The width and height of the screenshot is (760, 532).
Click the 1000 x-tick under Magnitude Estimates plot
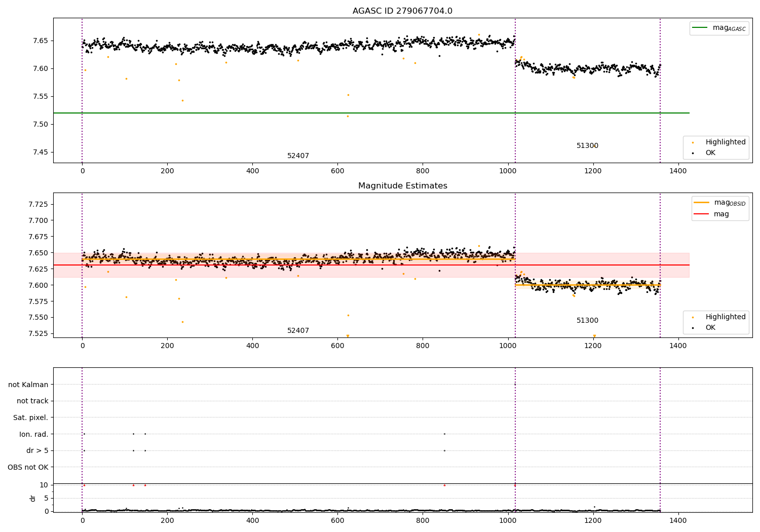508,346
